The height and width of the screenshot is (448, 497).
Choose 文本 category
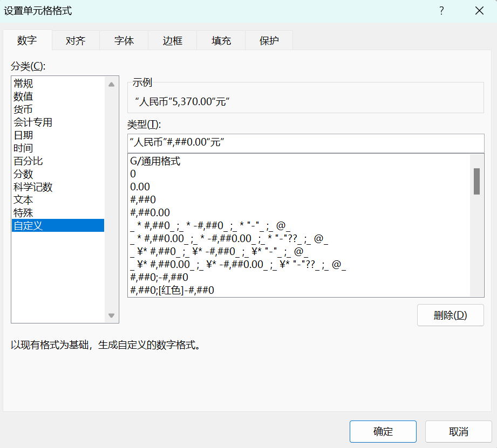58,200
